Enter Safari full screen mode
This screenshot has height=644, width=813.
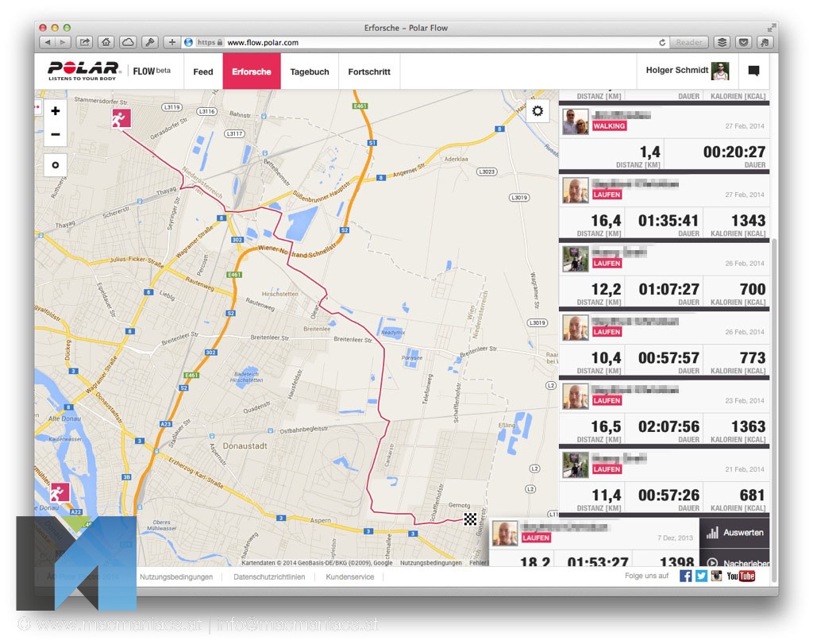pos(770,28)
